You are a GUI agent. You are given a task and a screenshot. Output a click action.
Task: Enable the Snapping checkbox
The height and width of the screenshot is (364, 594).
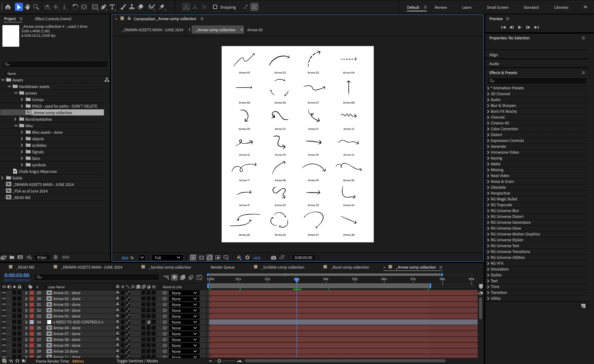pyautogui.click(x=215, y=7)
